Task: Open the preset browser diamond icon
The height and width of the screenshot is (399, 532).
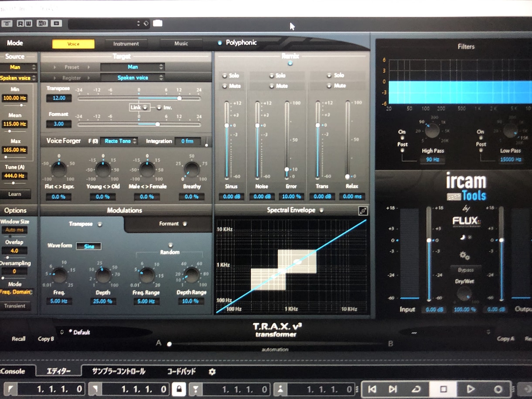Action: click(x=146, y=24)
